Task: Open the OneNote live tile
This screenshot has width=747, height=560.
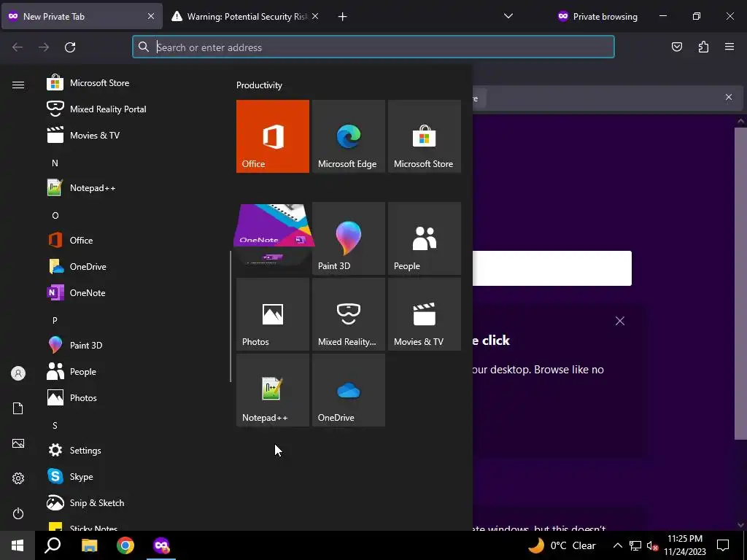Action: click(x=273, y=235)
